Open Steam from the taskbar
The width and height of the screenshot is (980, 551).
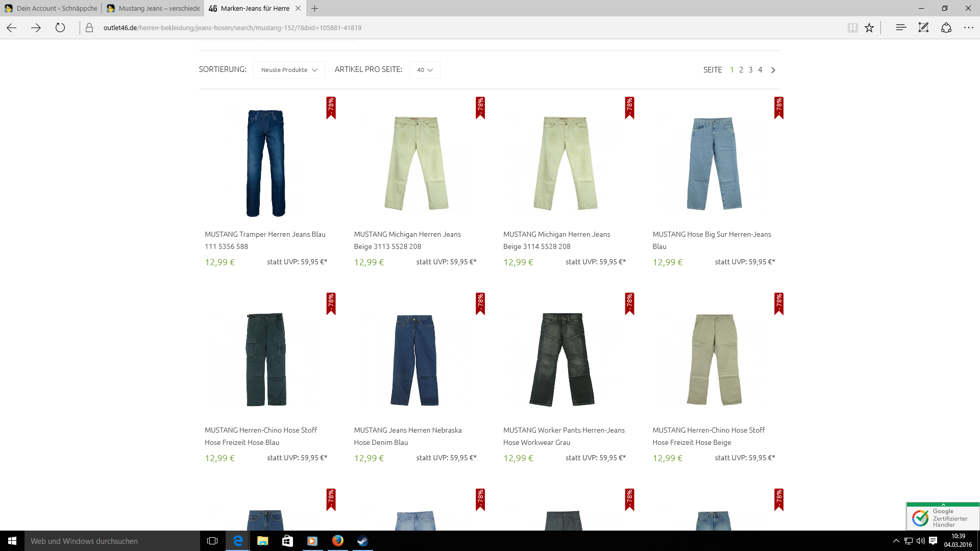coord(362,541)
